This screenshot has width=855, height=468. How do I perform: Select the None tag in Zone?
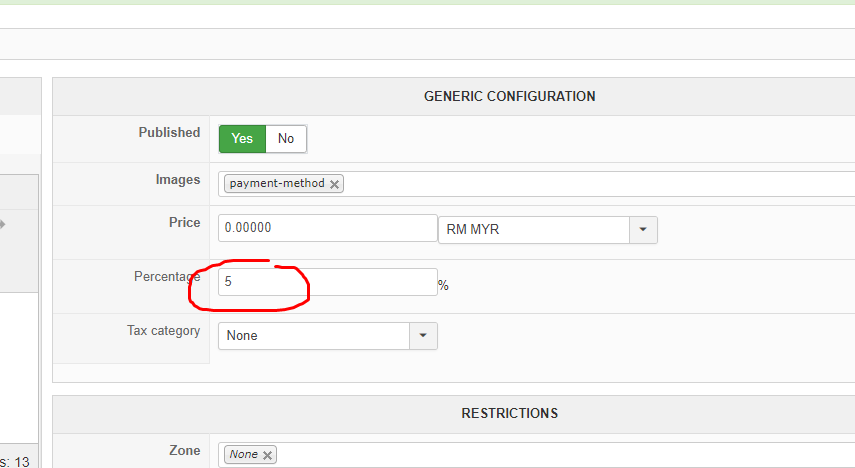coord(242,455)
